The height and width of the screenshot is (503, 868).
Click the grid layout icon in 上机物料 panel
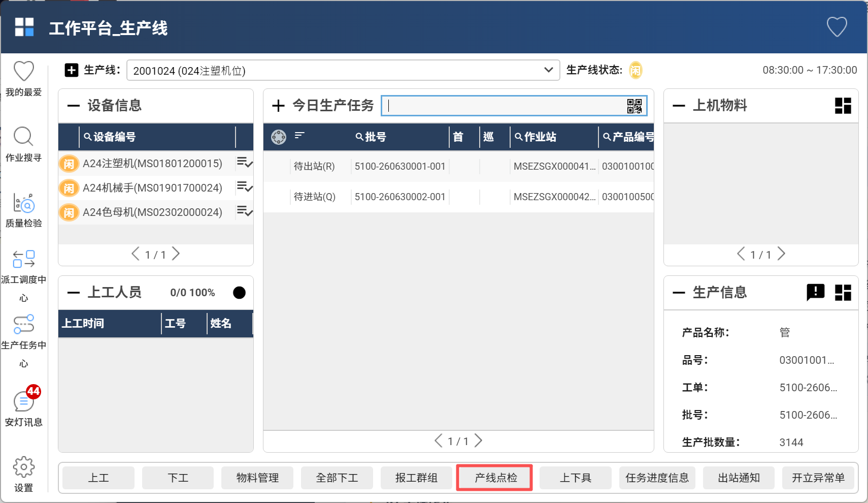click(x=843, y=106)
